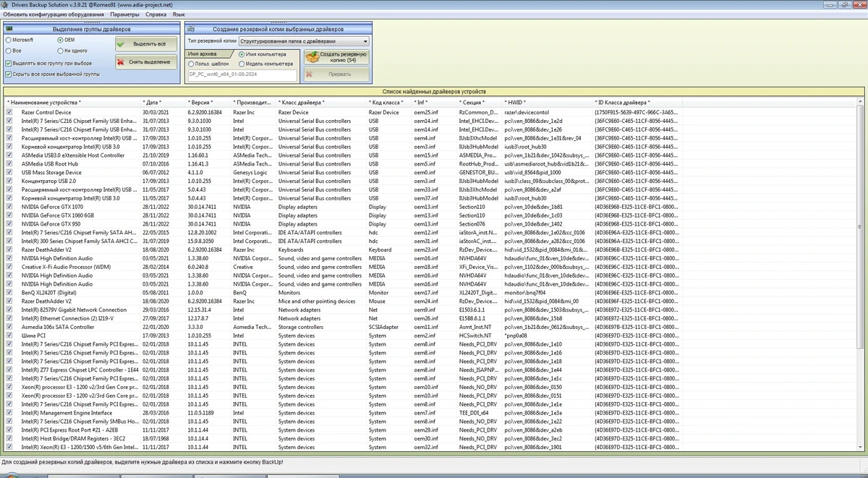Choose 'Польз. шаблон' archive name option
Screen dimensions: 868x478
pyautogui.click(x=190, y=64)
